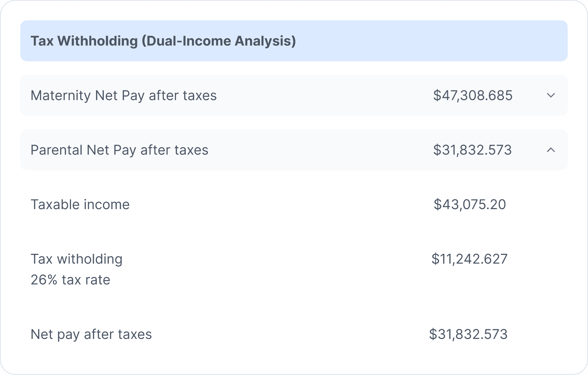588x375 pixels.
Task: Select the $47,308.685 maternity amount
Action: pos(472,95)
